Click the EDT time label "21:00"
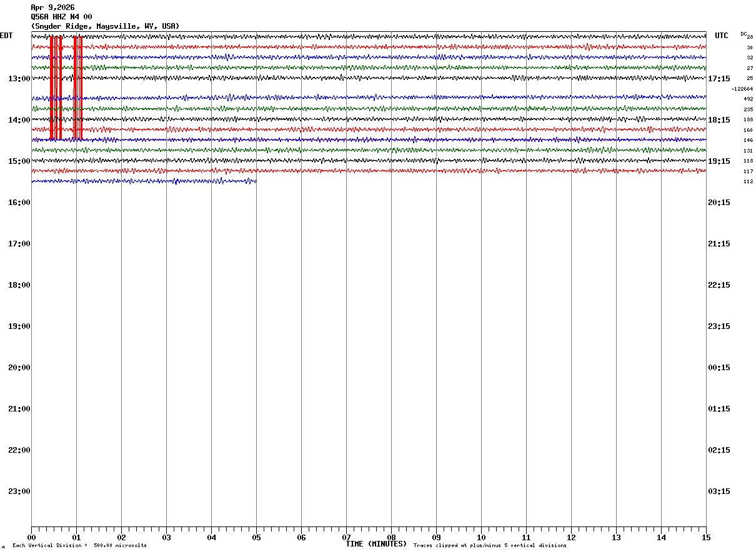 19,409
